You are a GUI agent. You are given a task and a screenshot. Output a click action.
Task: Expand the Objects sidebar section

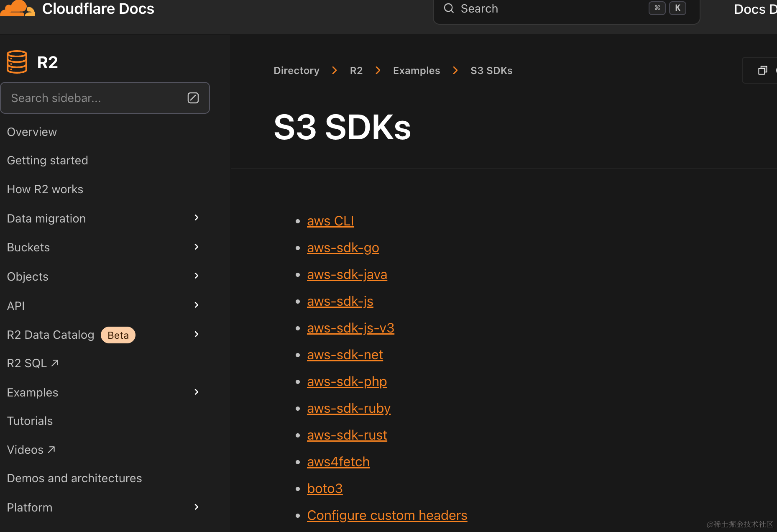click(197, 276)
